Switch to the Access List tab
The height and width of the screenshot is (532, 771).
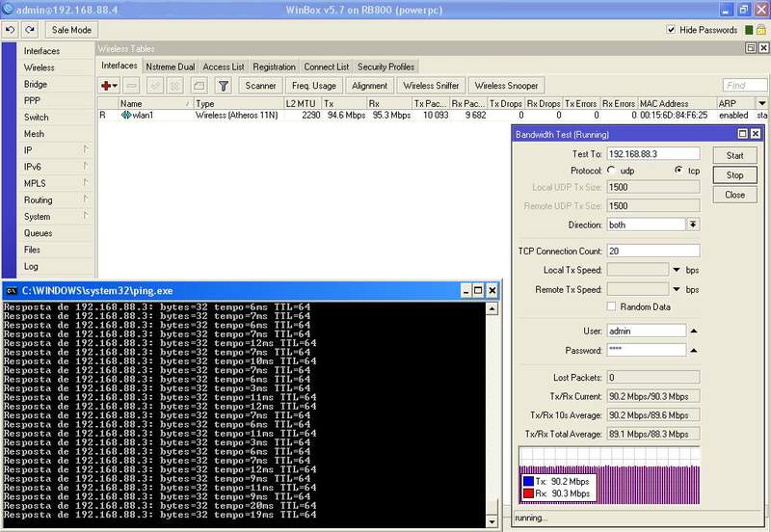pos(224,66)
